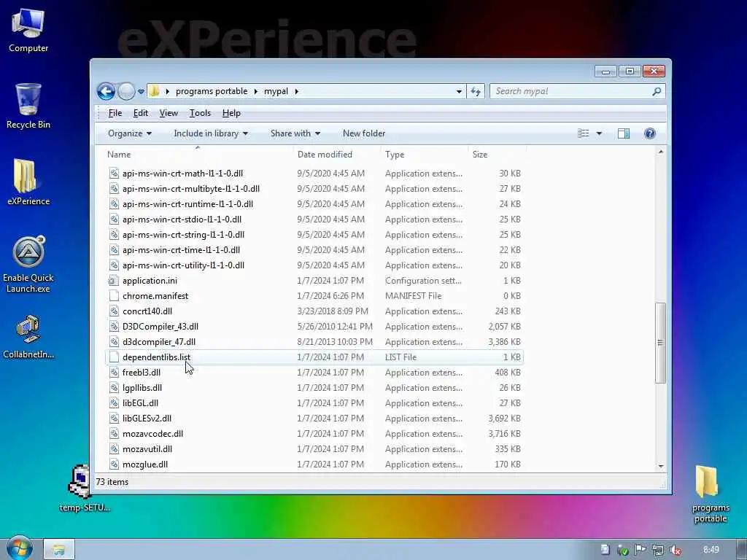Click the file list scroll down arrow
The width and height of the screenshot is (747, 560).
tap(660, 466)
